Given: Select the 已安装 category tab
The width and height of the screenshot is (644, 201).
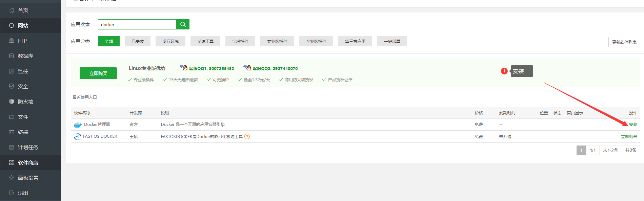Looking at the screenshot, I should tap(138, 41).
